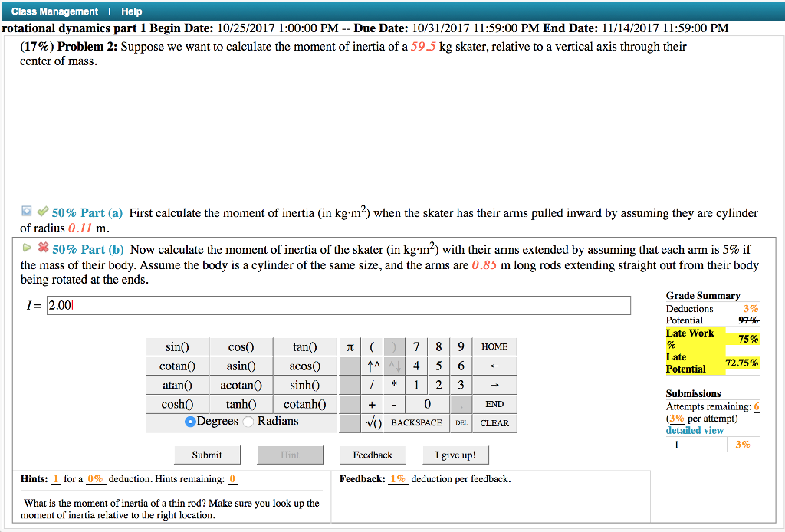Click the π symbol key
Viewport: 785px width, 532px height.
(350, 346)
